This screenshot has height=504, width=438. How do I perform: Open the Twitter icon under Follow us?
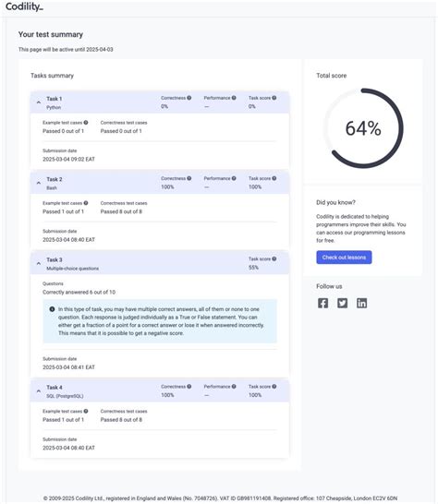pyautogui.click(x=342, y=303)
